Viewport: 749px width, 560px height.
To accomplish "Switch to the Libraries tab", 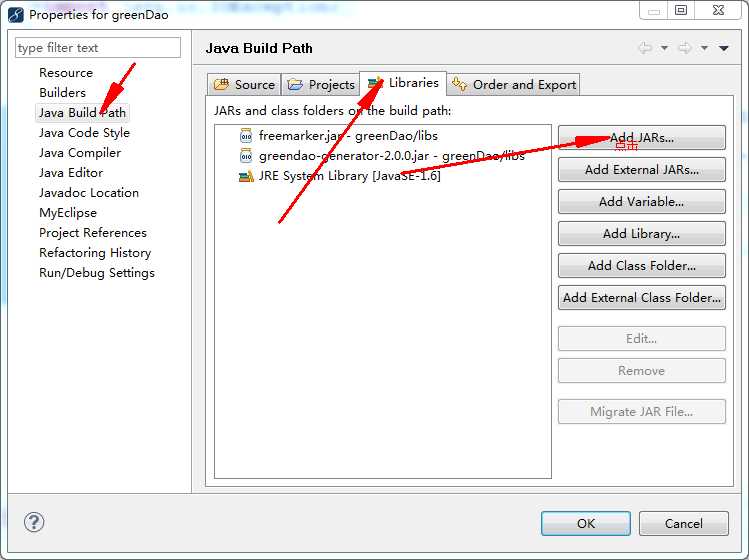I will (x=403, y=83).
